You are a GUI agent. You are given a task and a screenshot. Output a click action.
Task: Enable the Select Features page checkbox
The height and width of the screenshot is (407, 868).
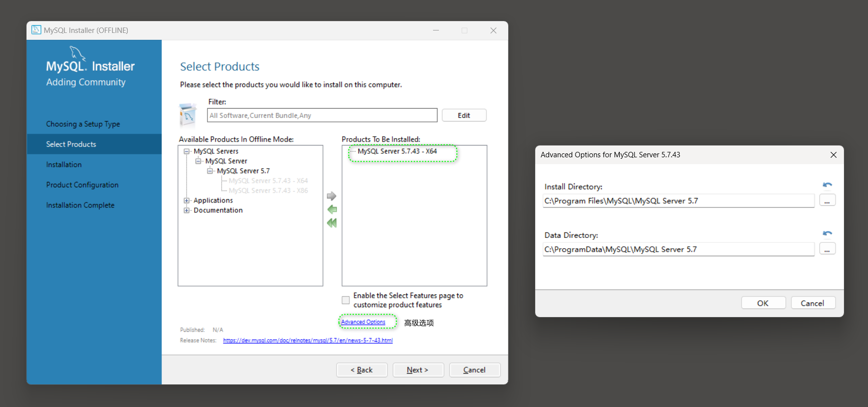click(346, 300)
